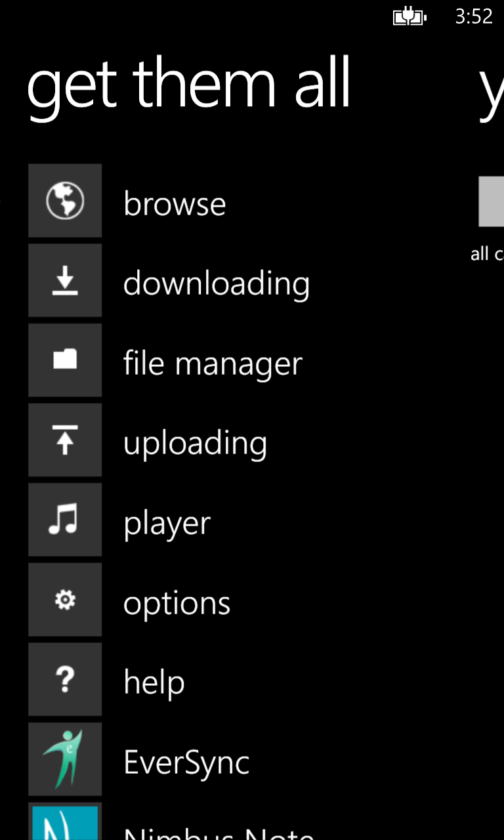
Task: Tap the file manager folder icon
Action: point(65,360)
